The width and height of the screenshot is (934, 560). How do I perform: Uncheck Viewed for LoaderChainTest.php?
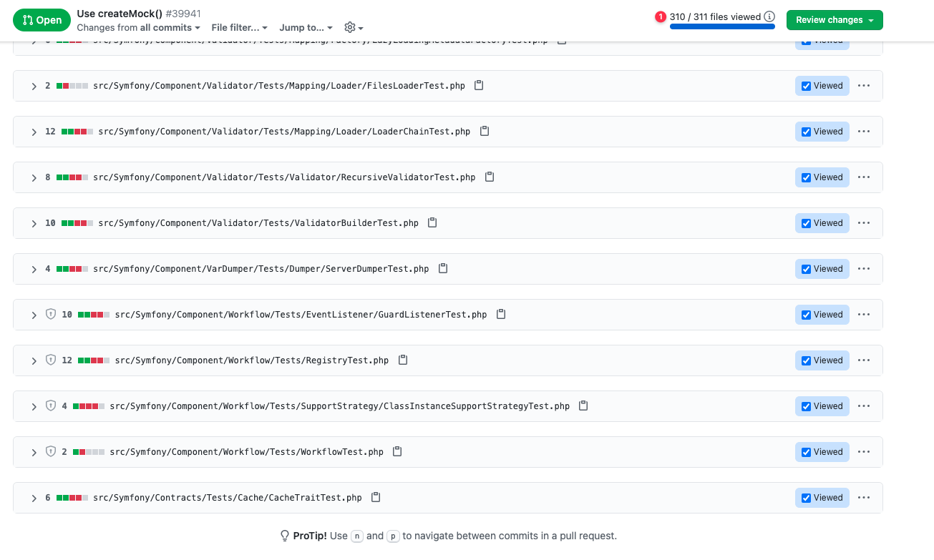click(x=806, y=132)
